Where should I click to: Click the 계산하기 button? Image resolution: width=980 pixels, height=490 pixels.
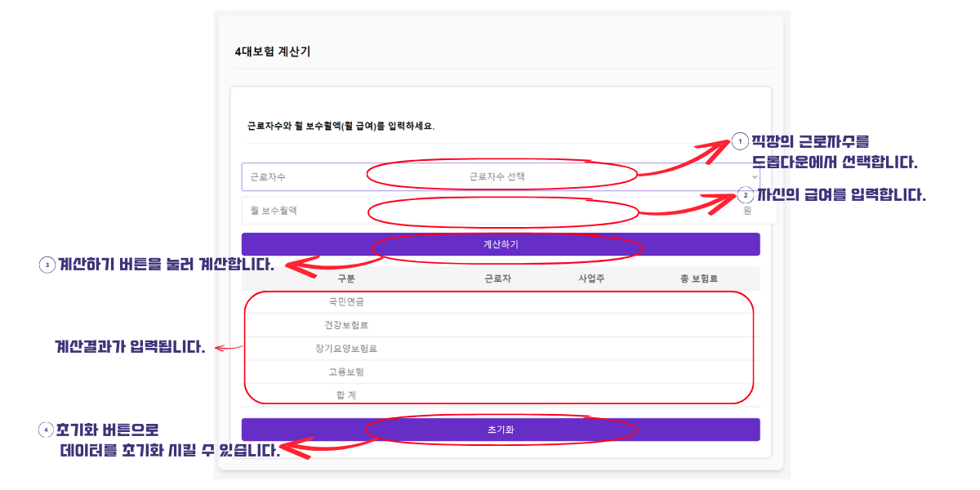pos(501,244)
